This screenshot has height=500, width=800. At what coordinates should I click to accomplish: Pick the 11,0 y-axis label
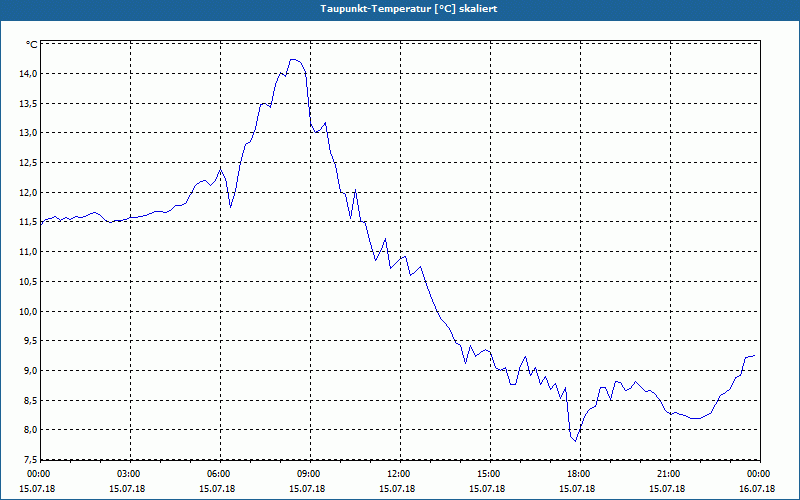28,252
